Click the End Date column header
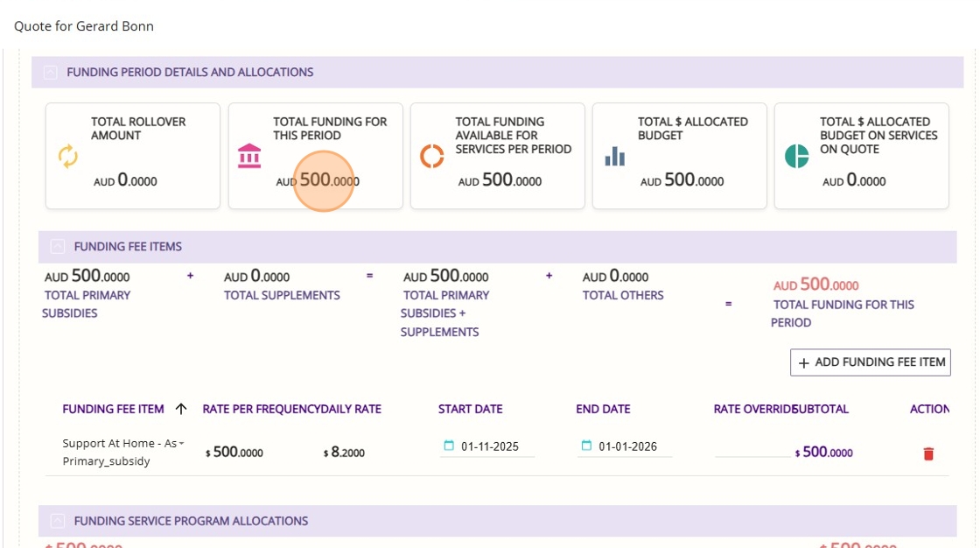 pyautogui.click(x=603, y=409)
